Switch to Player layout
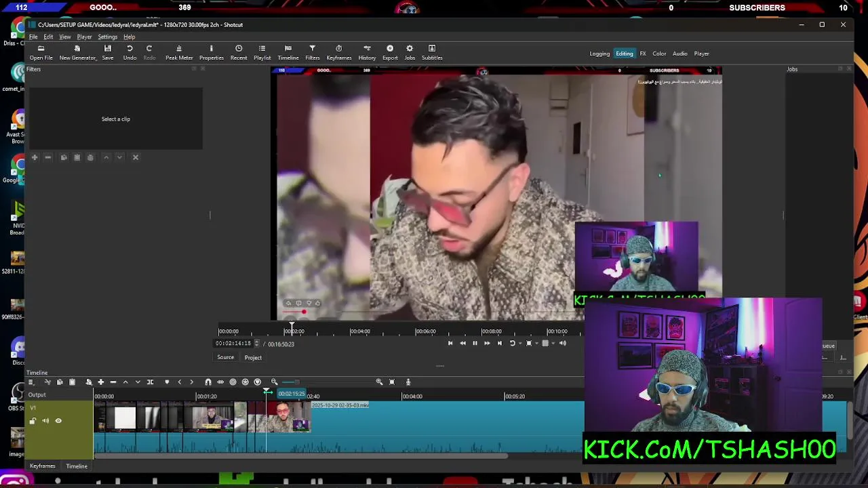The height and width of the screenshot is (488, 868). point(701,54)
